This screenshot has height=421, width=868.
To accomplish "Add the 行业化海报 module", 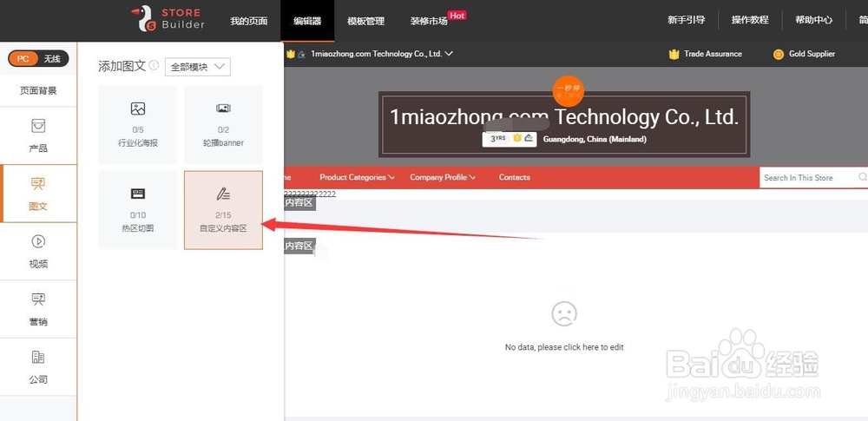I will pyautogui.click(x=138, y=125).
